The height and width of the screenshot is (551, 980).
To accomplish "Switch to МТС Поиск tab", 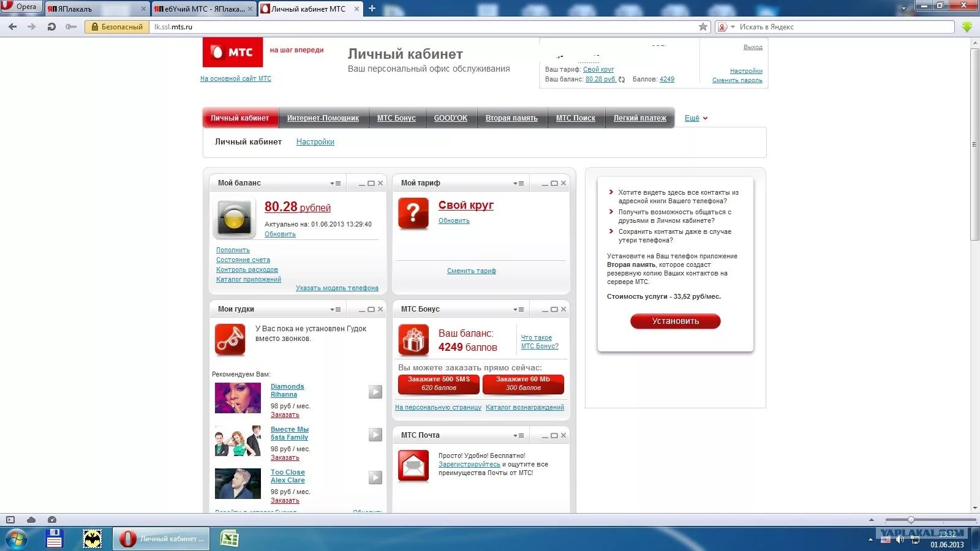I will click(x=576, y=118).
